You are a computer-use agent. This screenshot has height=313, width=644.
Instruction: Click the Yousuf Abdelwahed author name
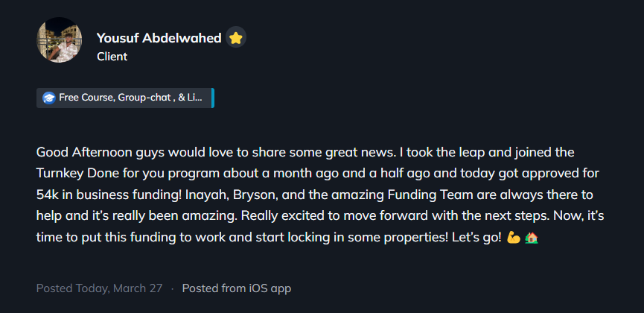point(159,38)
